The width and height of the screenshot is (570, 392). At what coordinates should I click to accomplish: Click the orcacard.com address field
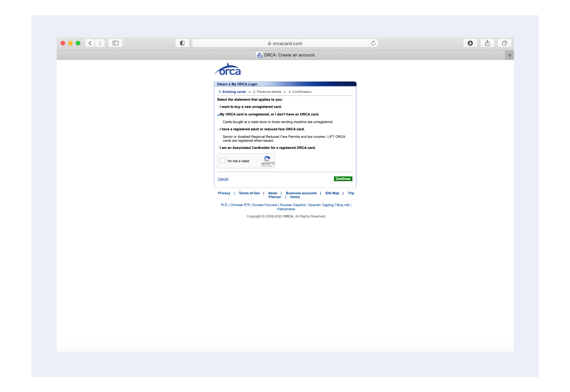(x=285, y=43)
